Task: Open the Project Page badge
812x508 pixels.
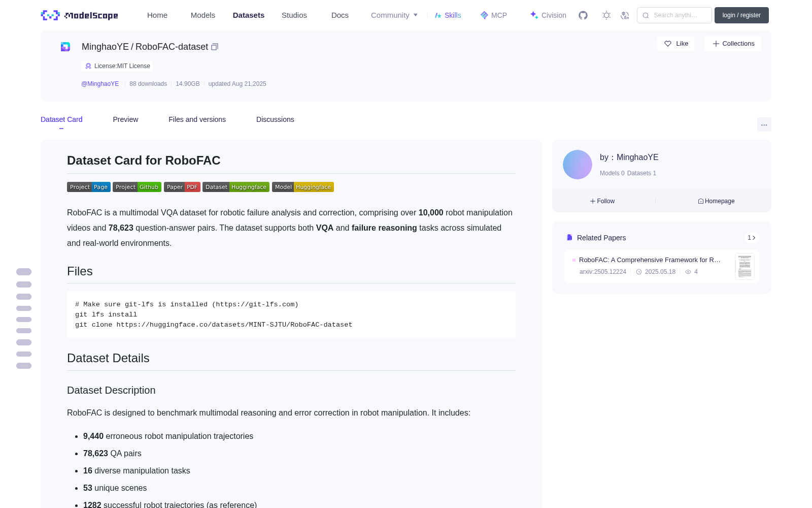Action: click(x=89, y=187)
